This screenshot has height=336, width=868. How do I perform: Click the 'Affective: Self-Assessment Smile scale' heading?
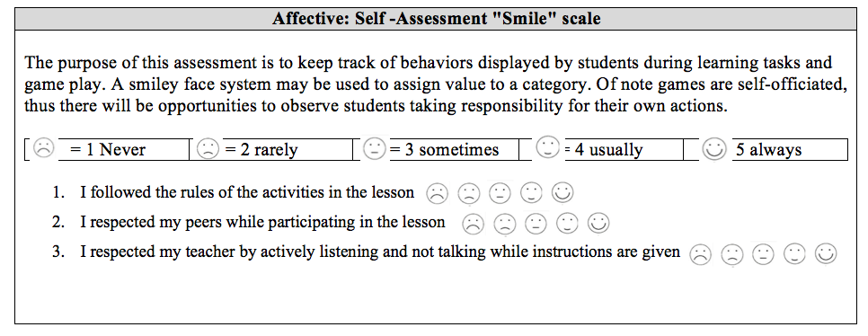coord(436,19)
